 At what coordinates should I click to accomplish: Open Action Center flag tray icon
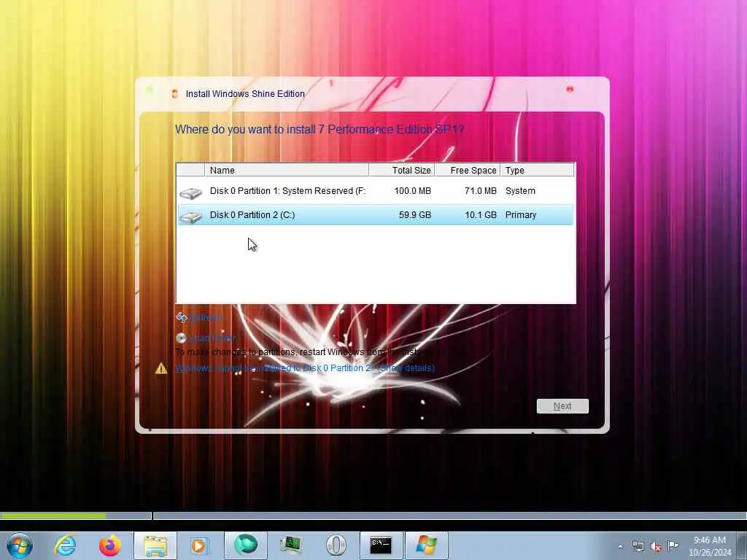click(673, 545)
